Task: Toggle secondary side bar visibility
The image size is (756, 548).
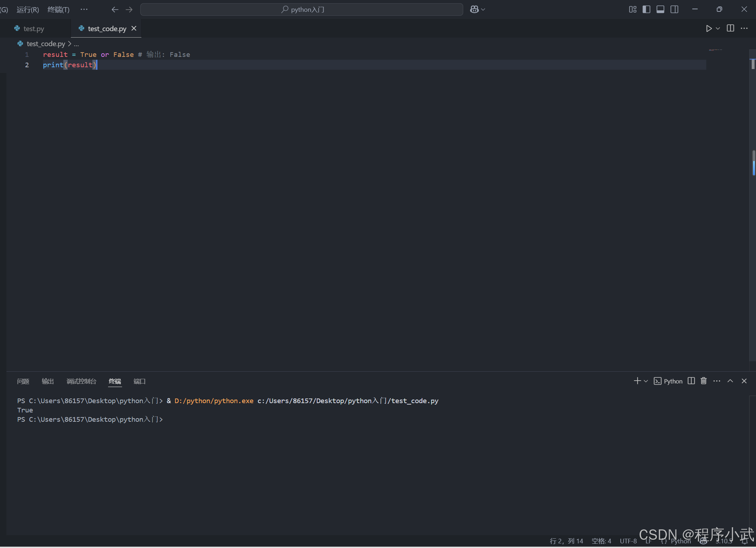Action: 674,10
